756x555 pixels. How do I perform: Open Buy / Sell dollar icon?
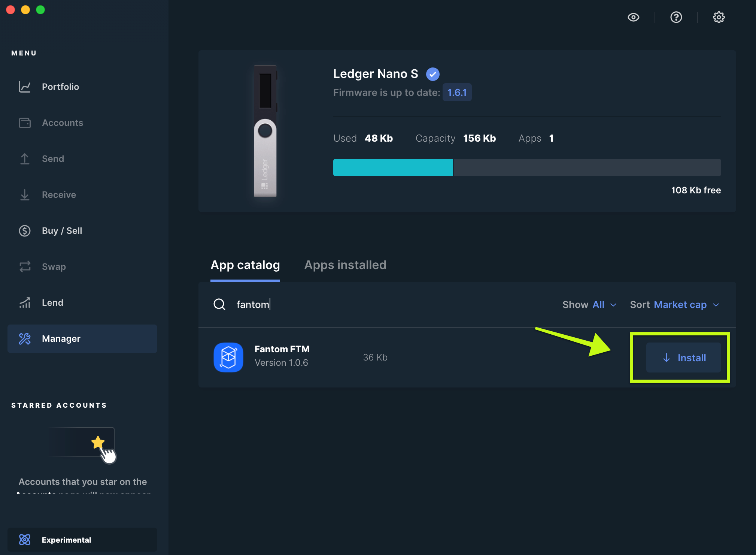click(x=25, y=231)
